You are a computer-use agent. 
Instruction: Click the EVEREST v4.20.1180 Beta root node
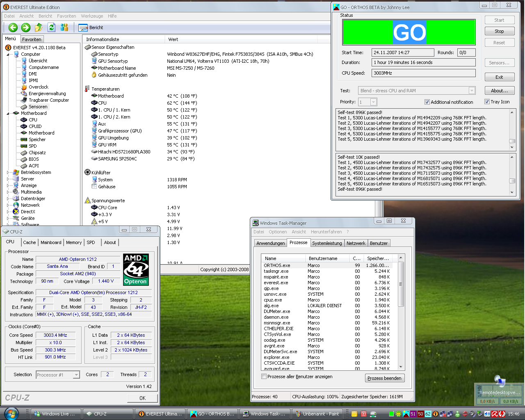(x=35, y=48)
